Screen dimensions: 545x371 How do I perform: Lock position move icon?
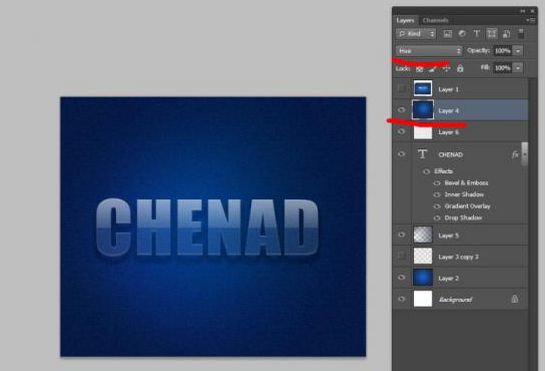pyautogui.click(x=446, y=69)
